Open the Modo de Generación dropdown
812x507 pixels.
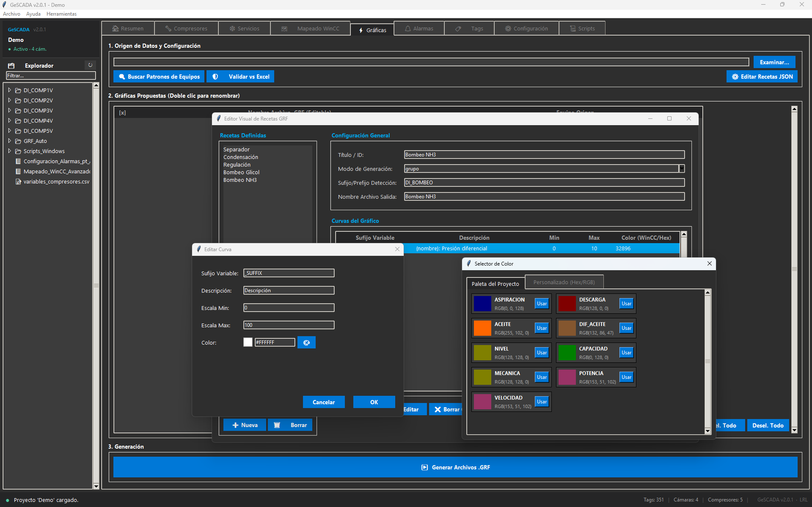681,169
